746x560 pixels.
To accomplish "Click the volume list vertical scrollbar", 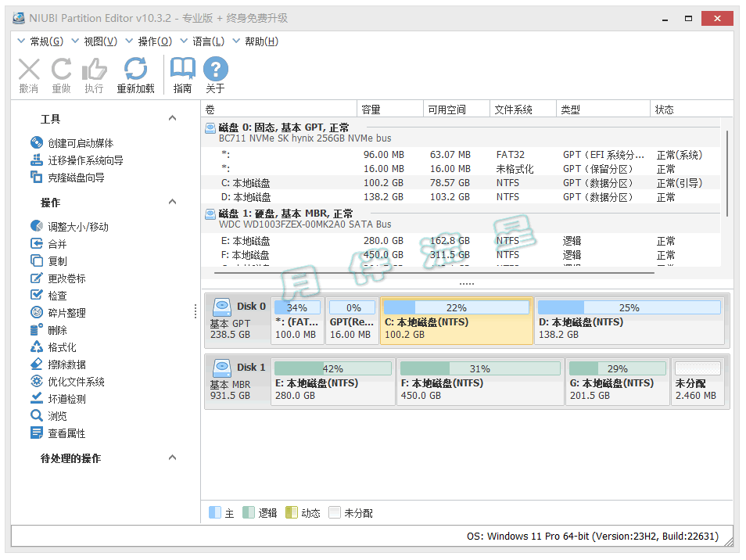I will point(727,174).
